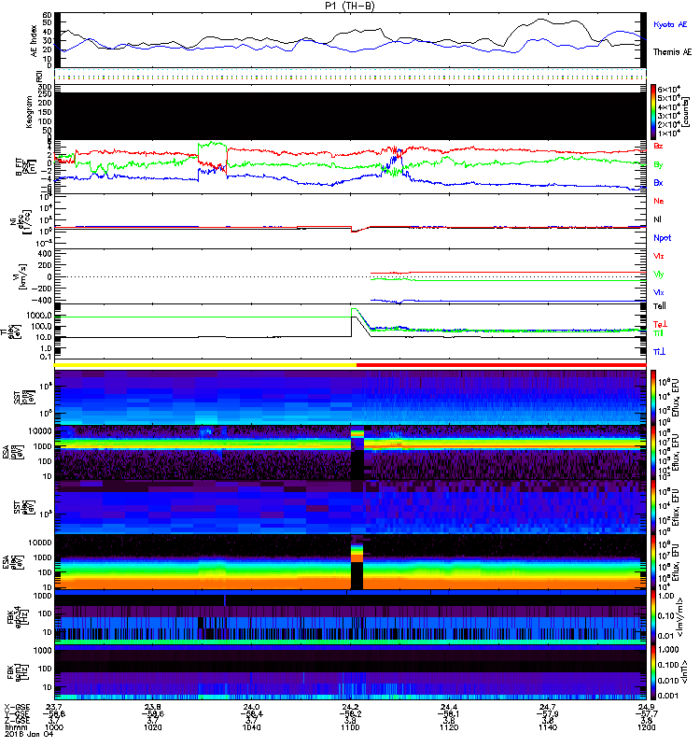Click the X-GSE value 24.0
The height and width of the screenshot is (747, 700).
point(251,707)
